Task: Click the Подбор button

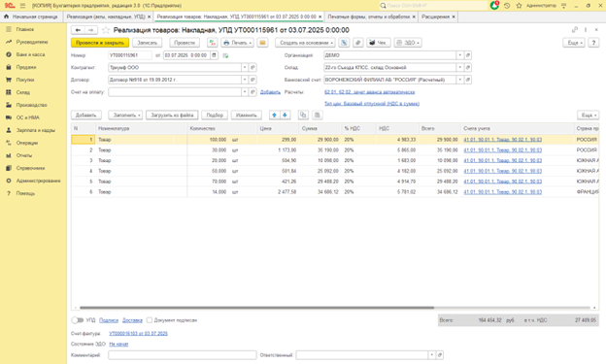Action: (215, 116)
